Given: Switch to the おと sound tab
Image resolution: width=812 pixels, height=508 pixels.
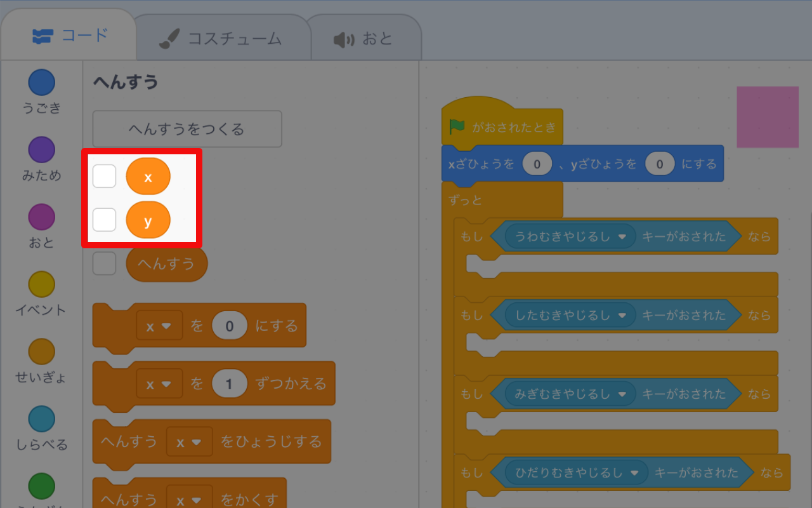Looking at the screenshot, I should point(364,39).
